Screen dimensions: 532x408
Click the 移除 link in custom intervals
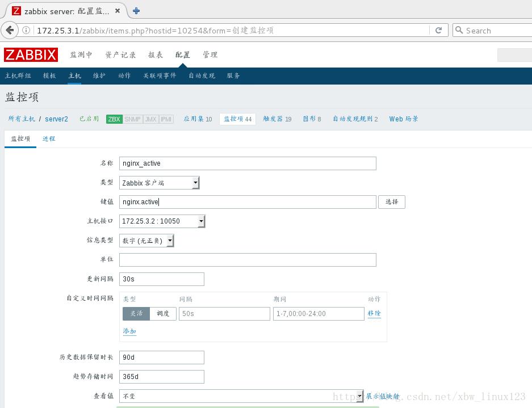click(x=374, y=313)
